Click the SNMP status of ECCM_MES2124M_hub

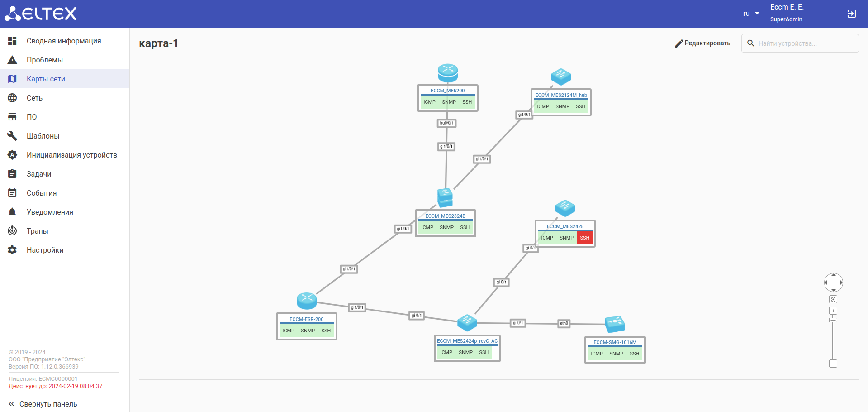(x=563, y=106)
